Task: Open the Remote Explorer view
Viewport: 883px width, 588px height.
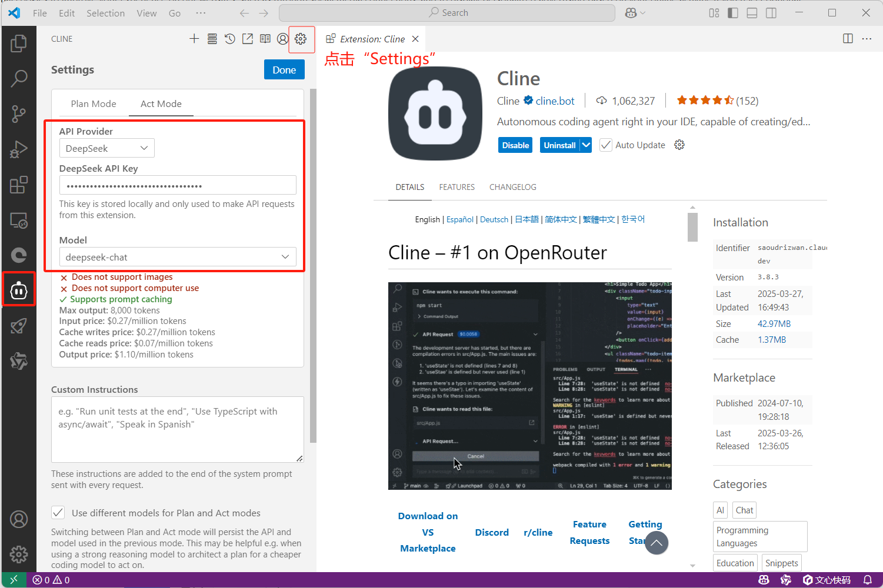Action: coord(19,220)
